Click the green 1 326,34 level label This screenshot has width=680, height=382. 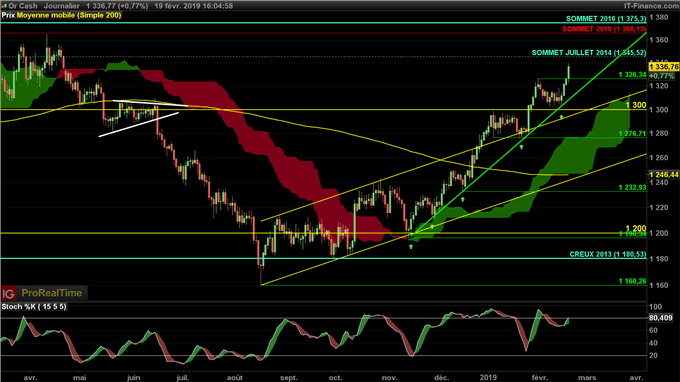pyautogui.click(x=632, y=75)
